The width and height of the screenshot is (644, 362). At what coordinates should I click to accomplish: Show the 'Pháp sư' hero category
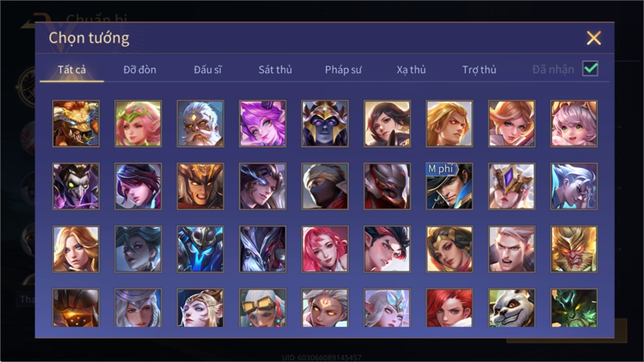pyautogui.click(x=343, y=70)
